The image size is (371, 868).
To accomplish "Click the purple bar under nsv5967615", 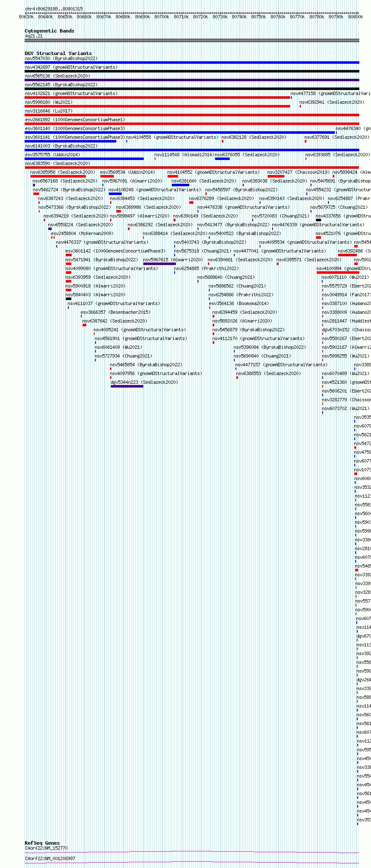I will pos(159,264).
